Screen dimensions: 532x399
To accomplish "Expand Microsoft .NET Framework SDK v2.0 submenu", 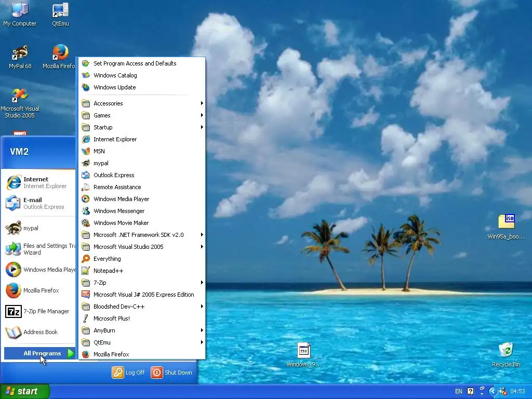I will pyautogui.click(x=142, y=235).
